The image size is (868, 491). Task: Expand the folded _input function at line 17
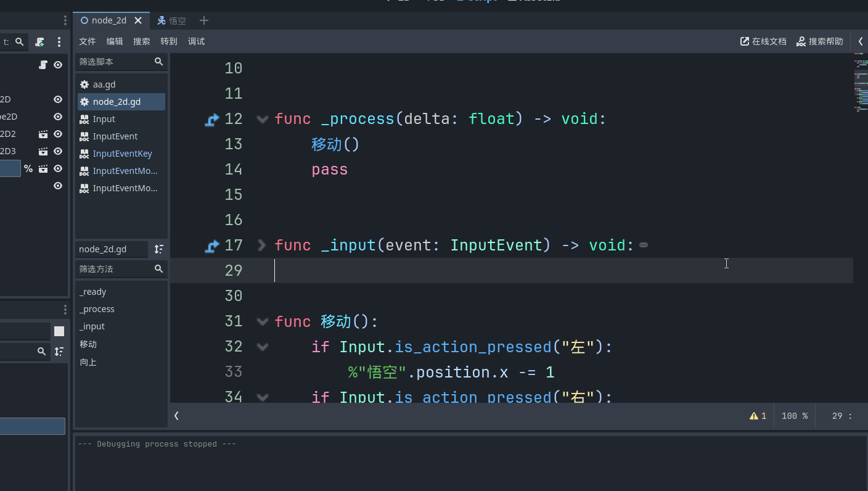coord(262,245)
